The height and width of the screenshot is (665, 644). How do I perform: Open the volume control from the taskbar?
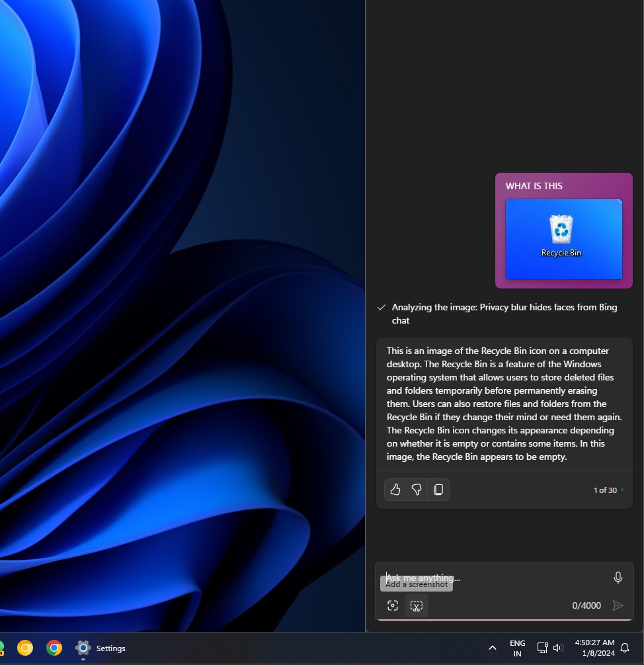click(557, 648)
